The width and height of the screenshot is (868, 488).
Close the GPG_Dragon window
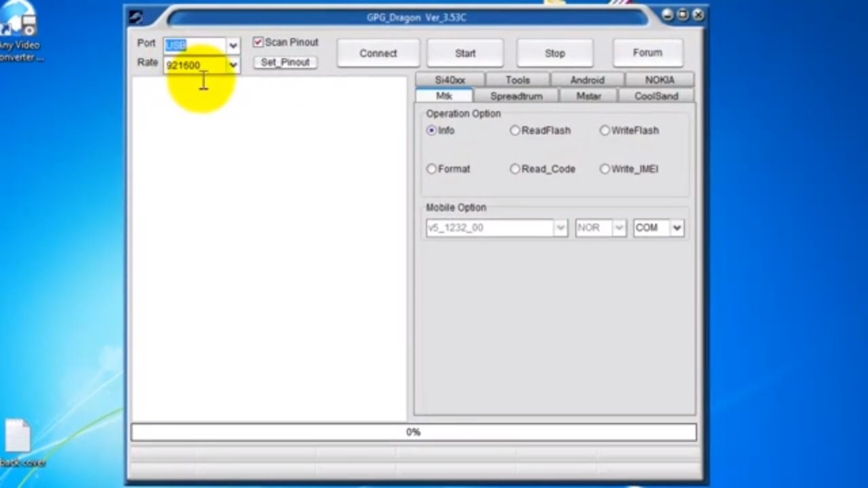tap(698, 14)
